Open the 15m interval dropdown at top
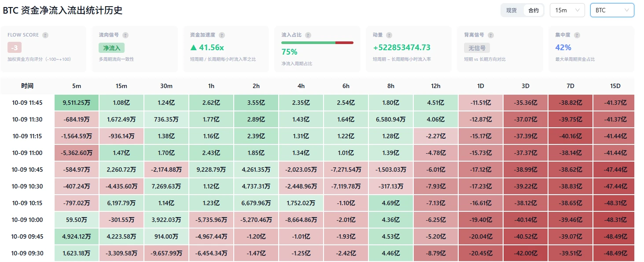 [567, 10]
